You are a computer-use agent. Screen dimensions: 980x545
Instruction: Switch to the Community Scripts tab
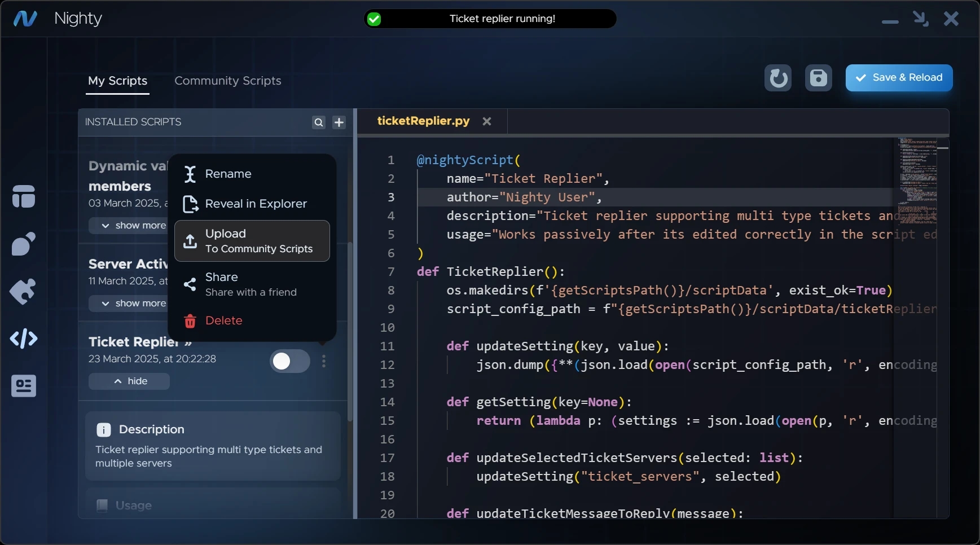tap(228, 81)
